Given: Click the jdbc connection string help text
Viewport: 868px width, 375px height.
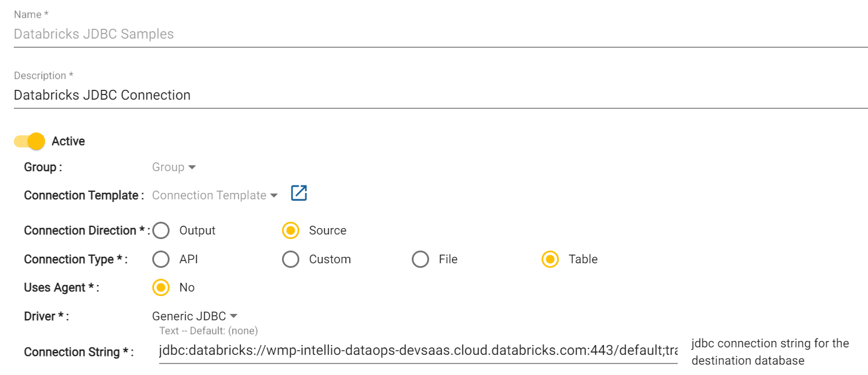Looking at the screenshot, I should pos(769,352).
